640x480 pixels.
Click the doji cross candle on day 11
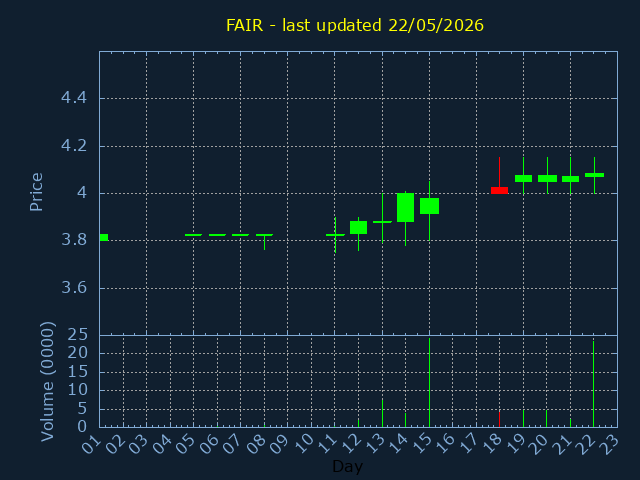pos(335,235)
